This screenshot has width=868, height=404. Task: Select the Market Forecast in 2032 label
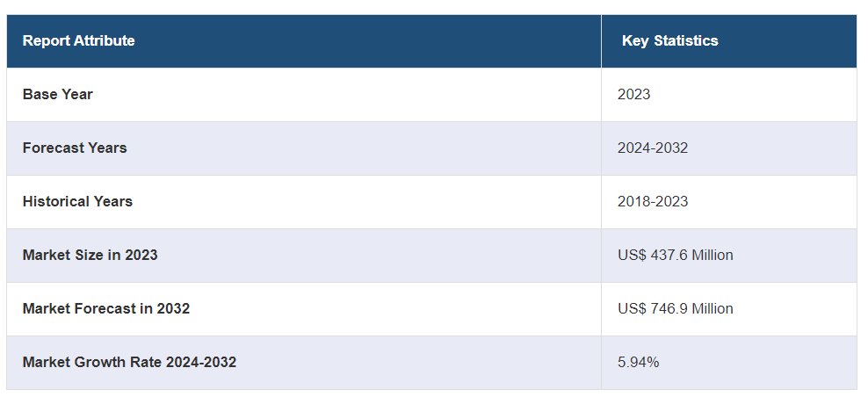pos(105,308)
